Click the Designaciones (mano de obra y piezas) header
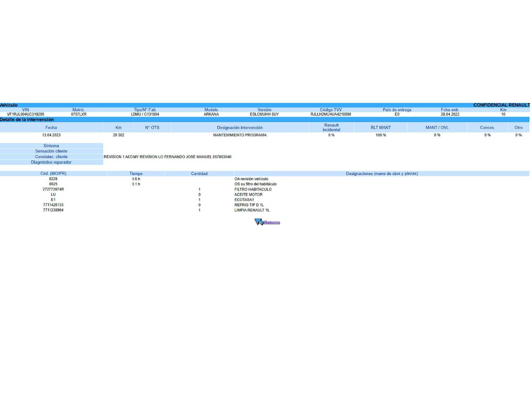 pyautogui.click(x=382, y=174)
